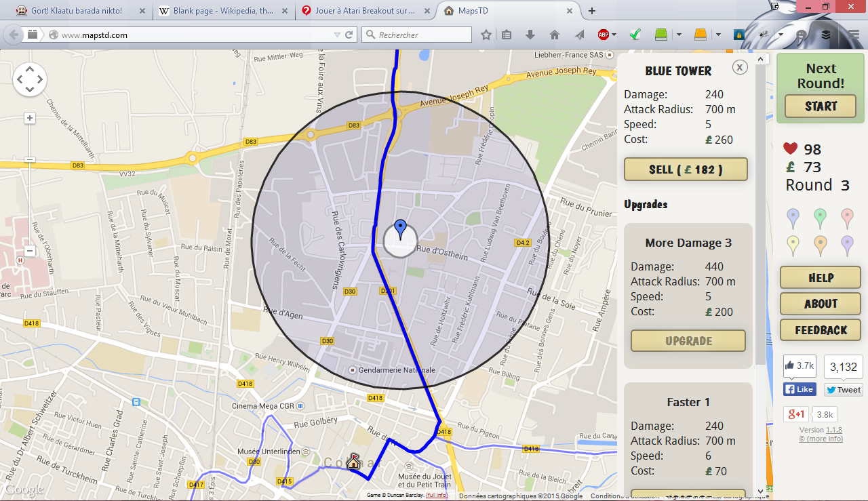Click the green checkmark toolbar icon
This screenshot has width=868, height=501.
coord(635,35)
